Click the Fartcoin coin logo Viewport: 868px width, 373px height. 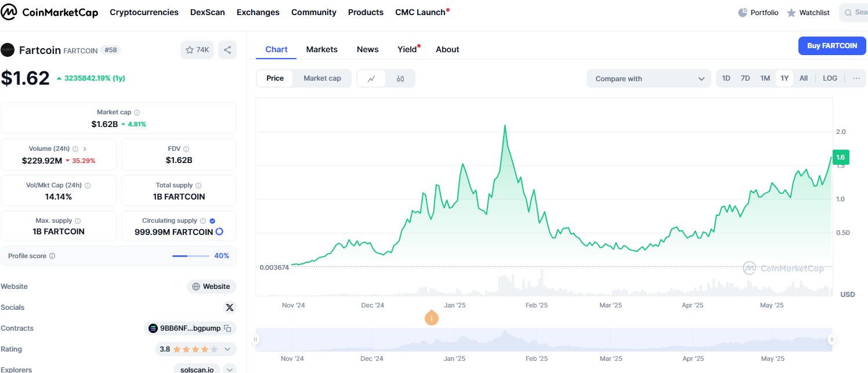(8, 50)
